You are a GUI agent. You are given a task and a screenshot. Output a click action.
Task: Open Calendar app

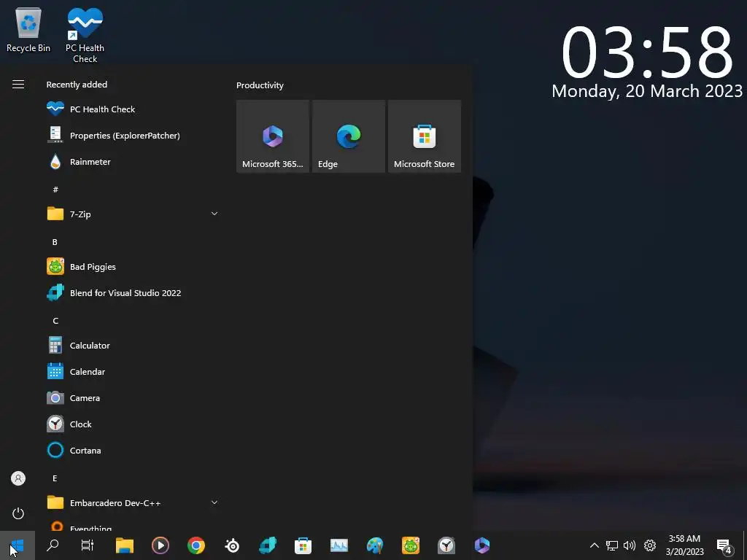tap(133, 371)
